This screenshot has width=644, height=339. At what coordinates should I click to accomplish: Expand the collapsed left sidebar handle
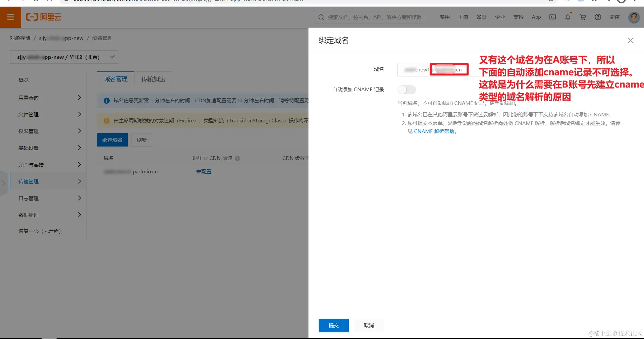3,183
